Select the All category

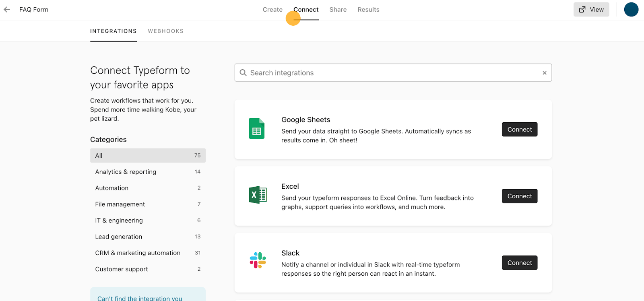pos(148,155)
